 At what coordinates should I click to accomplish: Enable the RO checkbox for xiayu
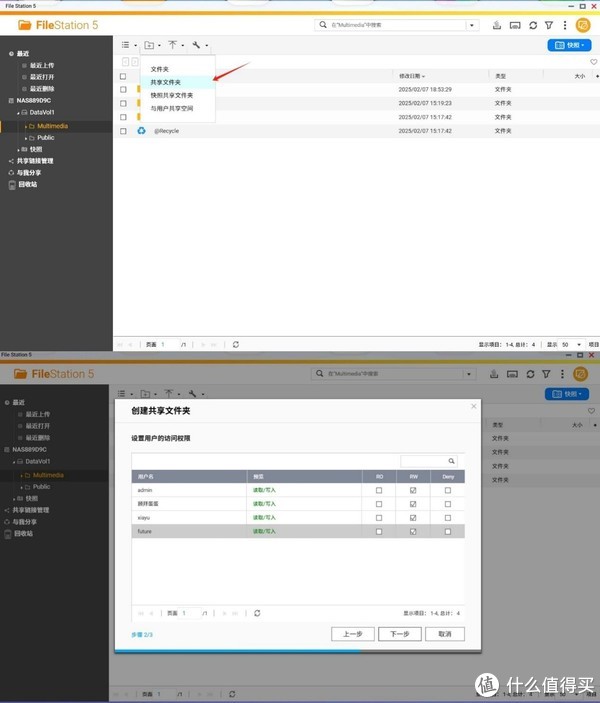point(378,518)
